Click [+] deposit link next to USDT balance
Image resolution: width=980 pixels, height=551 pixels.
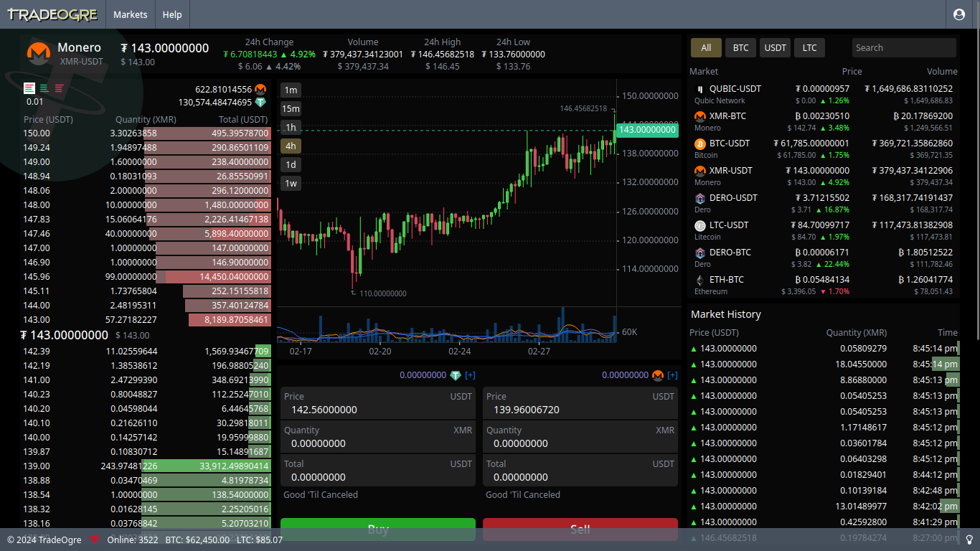tap(471, 375)
